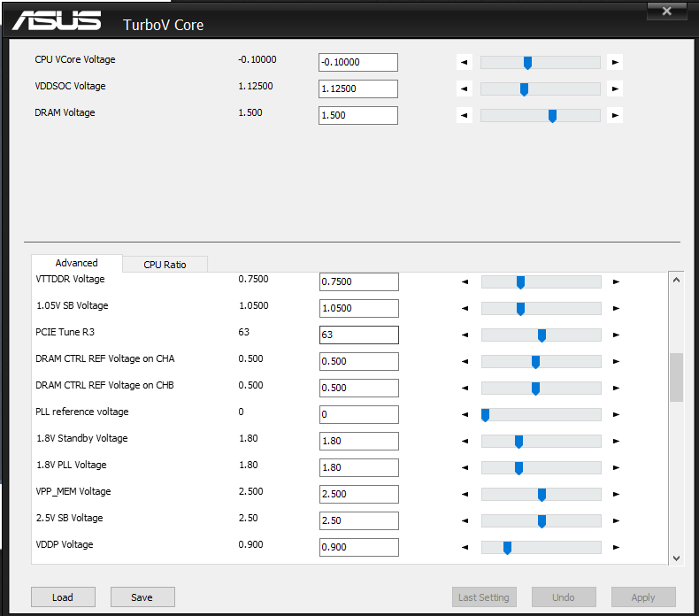Switch to the CPU Ratio tab

(165, 265)
